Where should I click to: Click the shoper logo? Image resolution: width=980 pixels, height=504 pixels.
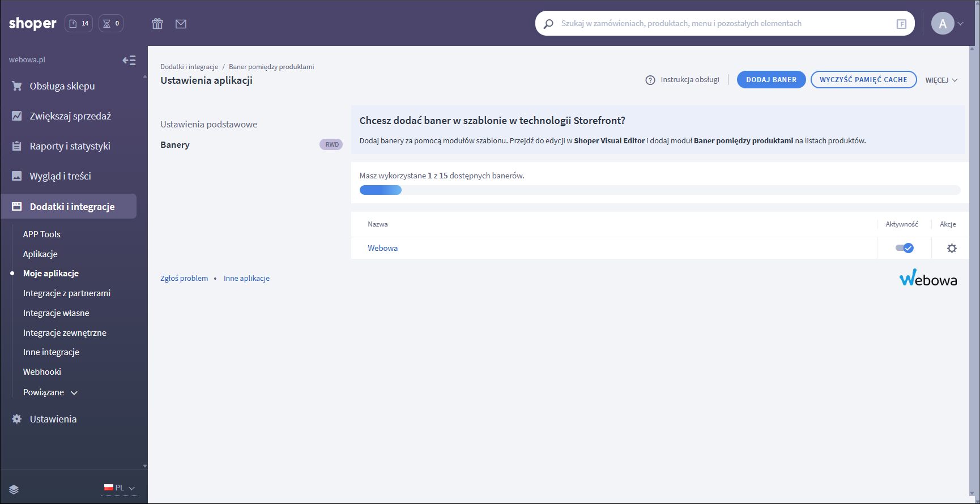33,23
